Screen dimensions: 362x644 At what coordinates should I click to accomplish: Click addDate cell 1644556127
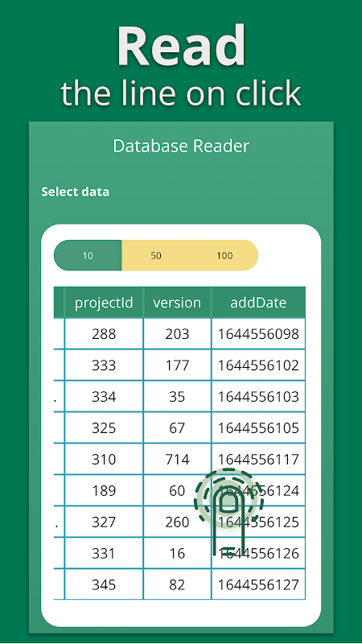click(x=258, y=584)
